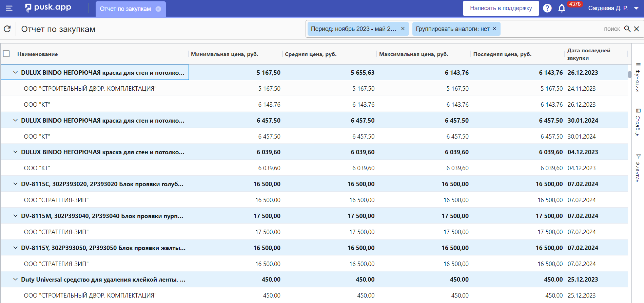Edit Группировать аналоги: нет filter
Viewport: 644px width, 303px height.
[x=452, y=29]
